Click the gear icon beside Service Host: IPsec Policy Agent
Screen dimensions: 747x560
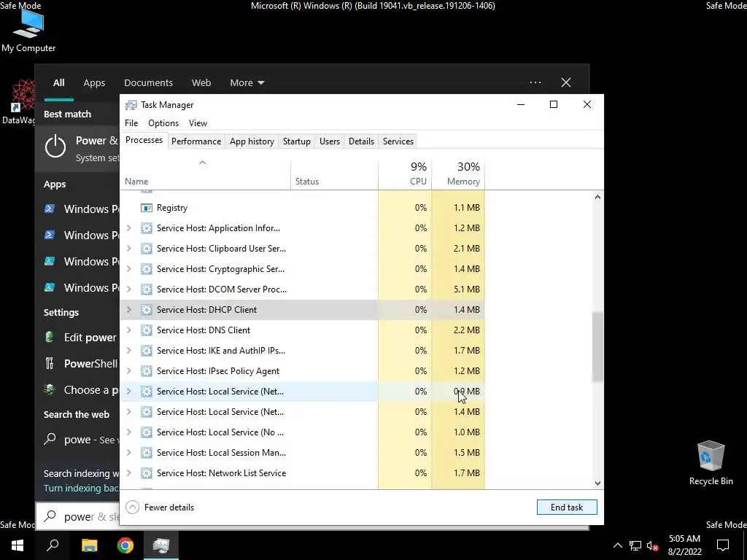click(146, 371)
